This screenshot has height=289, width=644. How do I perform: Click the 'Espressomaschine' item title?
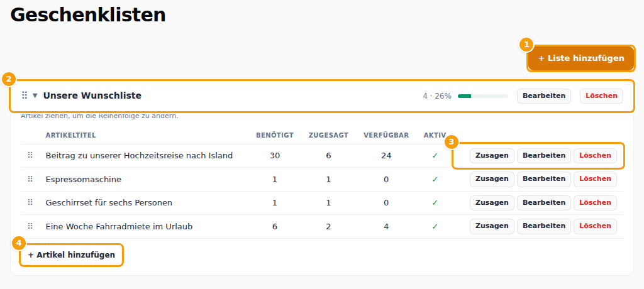[x=84, y=180]
